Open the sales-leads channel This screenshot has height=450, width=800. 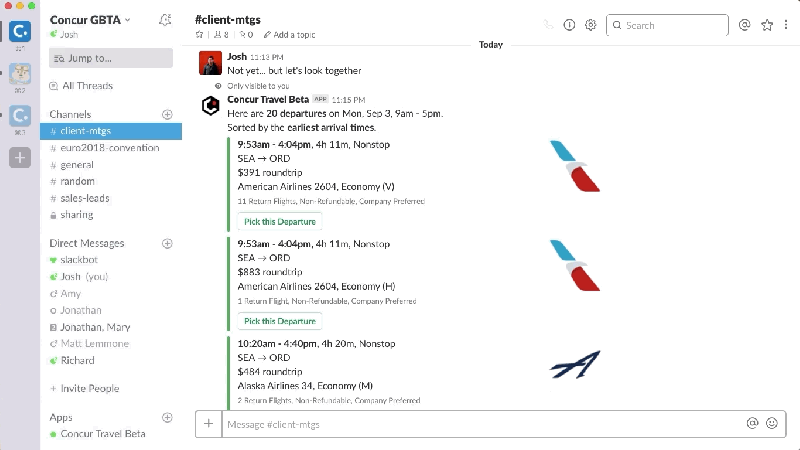(85, 198)
